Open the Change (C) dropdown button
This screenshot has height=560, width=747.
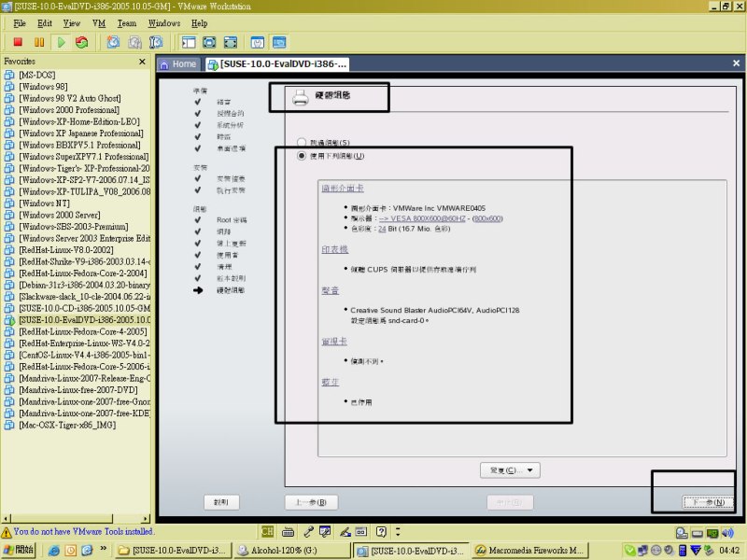point(510,470)
